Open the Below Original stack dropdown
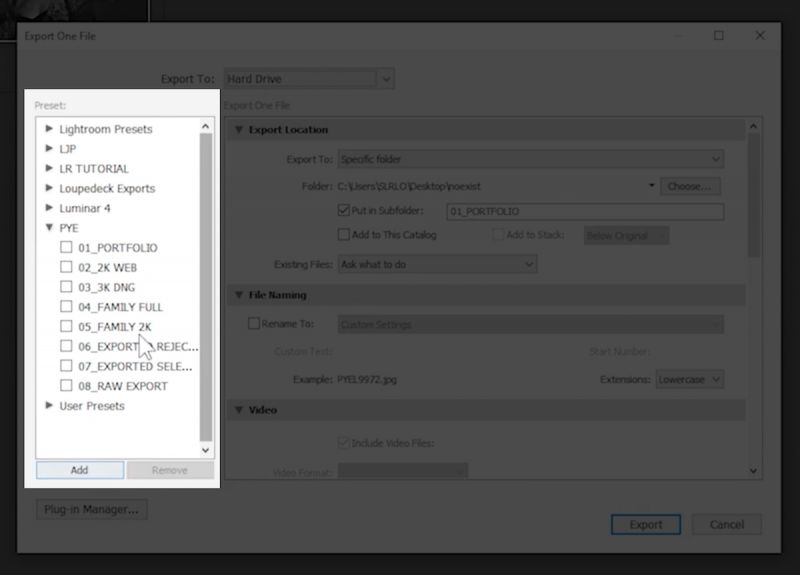The image size is (800, 575). click(x=626, y=236)
